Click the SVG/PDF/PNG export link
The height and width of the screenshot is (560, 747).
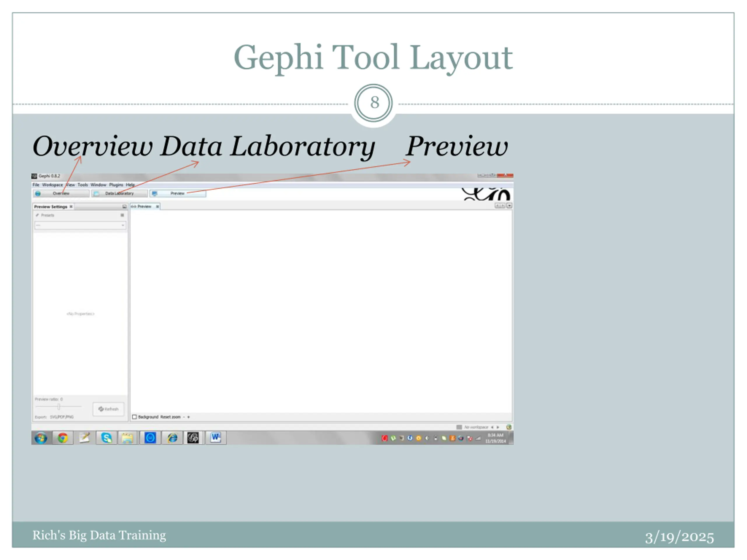tap(62, 417)
